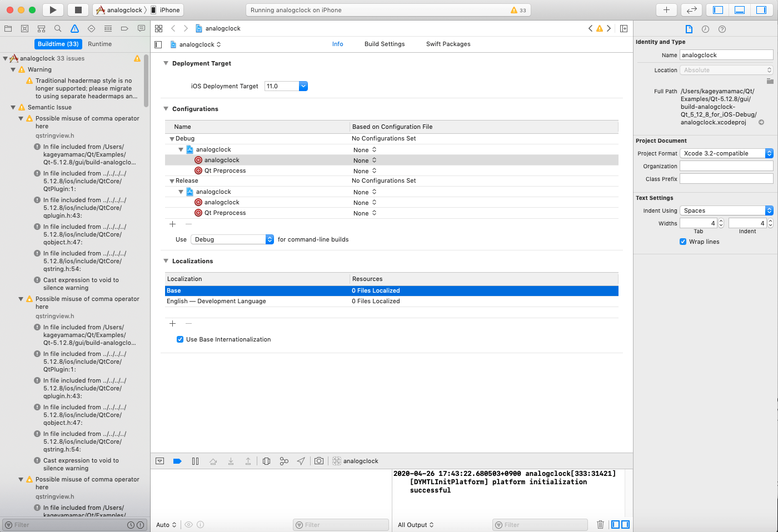The height and width of the screenshot is (532, 778).
Task: Collapse the Localizations section
Action: tap(166, 261)
